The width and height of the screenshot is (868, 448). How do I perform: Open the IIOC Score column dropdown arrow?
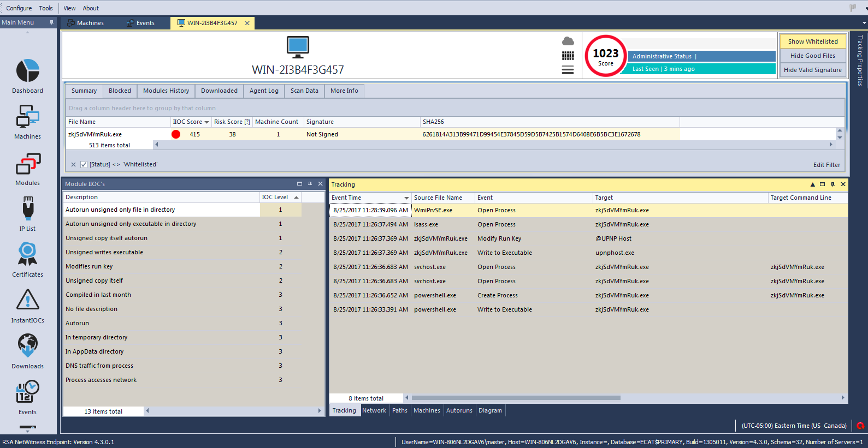tap(206, 122)
